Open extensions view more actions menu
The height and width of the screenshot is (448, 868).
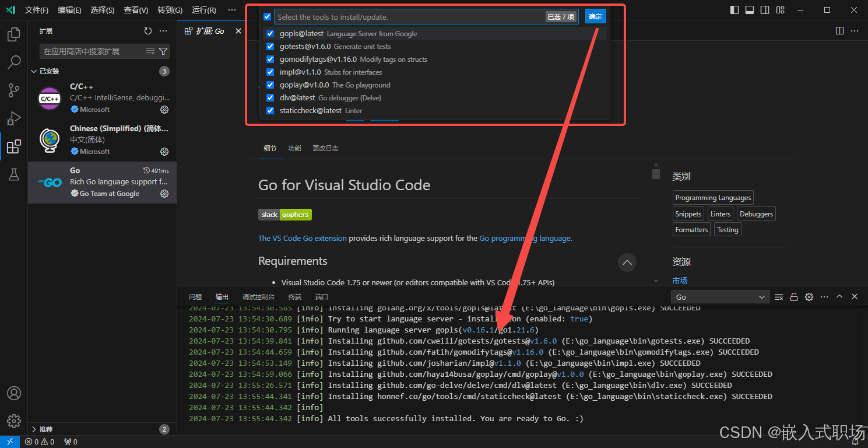[164, 31]
